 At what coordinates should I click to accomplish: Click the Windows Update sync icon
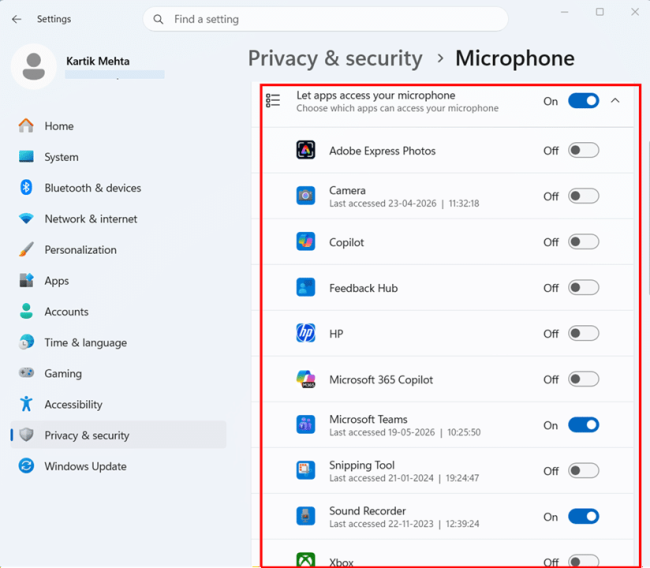click(x=26, y=466)
